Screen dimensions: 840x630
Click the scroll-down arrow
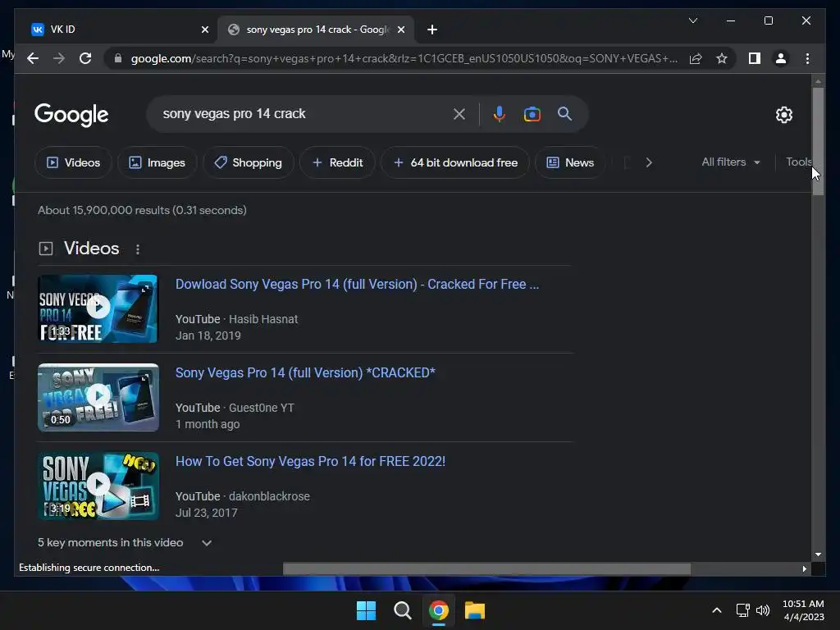point(818,555)
